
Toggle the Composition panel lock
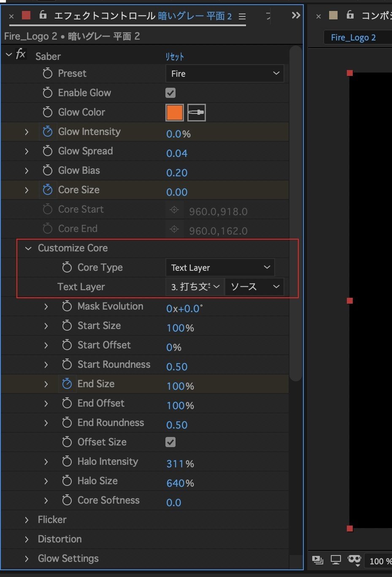[350, 16]
